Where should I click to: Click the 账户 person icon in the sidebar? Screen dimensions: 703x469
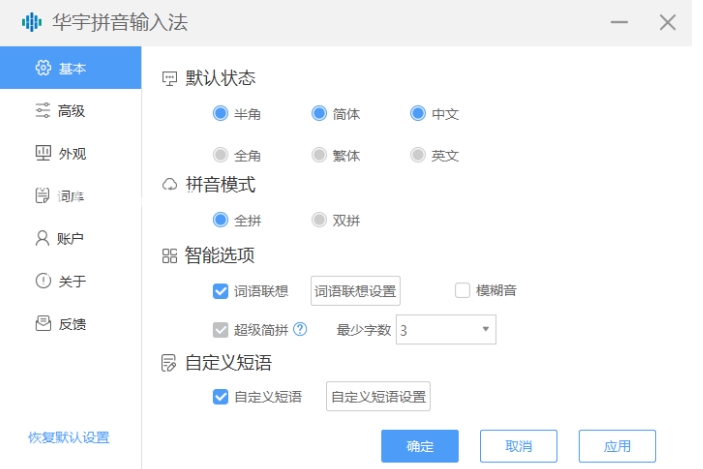click(42, 238)
